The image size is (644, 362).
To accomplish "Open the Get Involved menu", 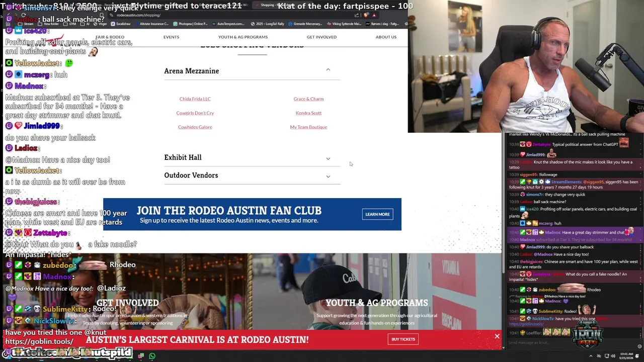I will pos(321,37).
